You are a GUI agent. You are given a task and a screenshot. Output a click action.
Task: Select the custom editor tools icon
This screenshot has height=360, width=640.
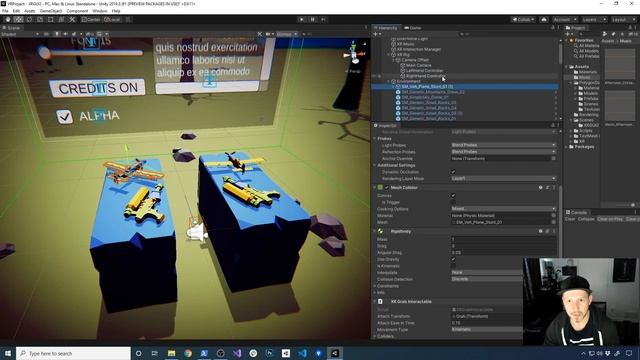click(x=72, y=20)
